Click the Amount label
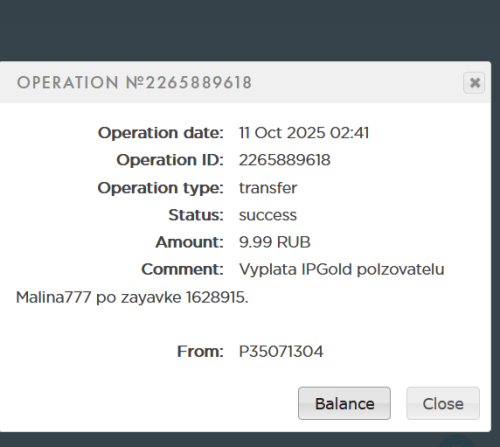The width and height of the screenshot is (500, 447). (189, 242)
